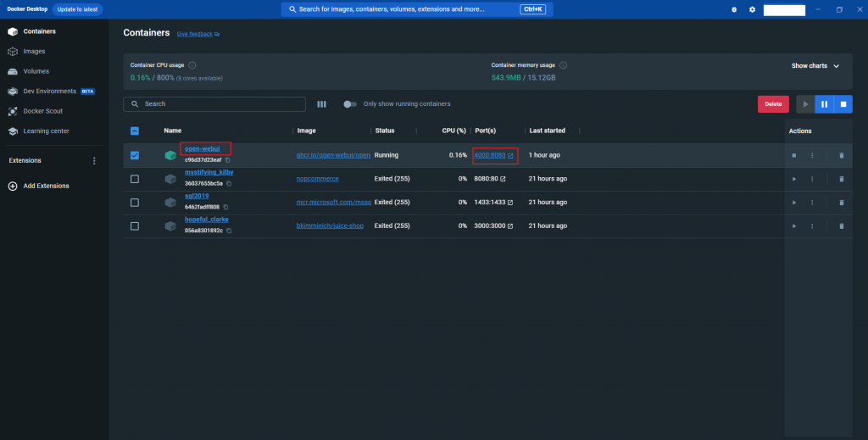
Task: Show memory usage info icon
Action: [x=563, y=65]
